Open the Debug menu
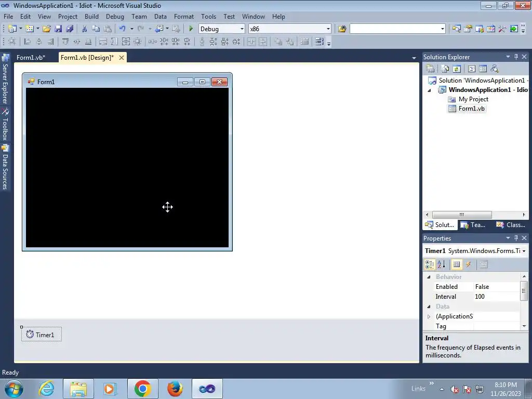 click(x=115, y=16)
